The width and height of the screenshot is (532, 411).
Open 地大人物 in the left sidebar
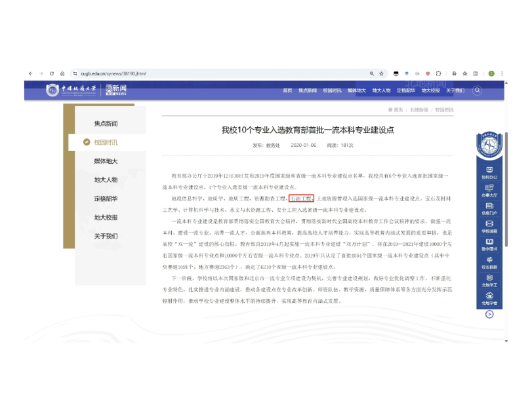point(106,180)
